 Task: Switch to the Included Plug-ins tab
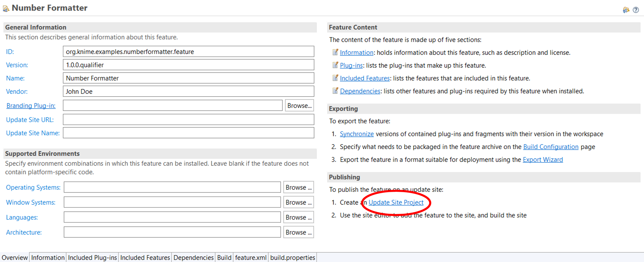(92, 258)
